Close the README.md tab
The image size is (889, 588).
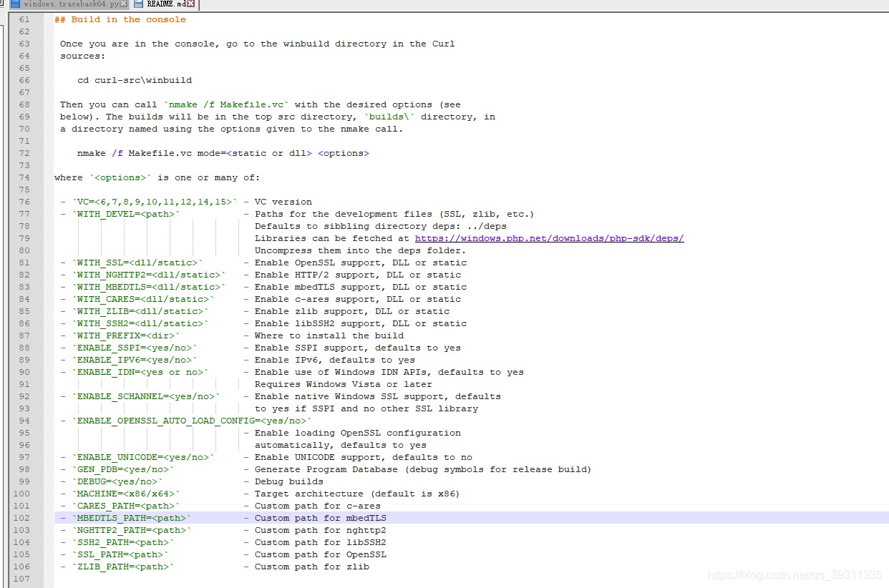tap(192, 4)
